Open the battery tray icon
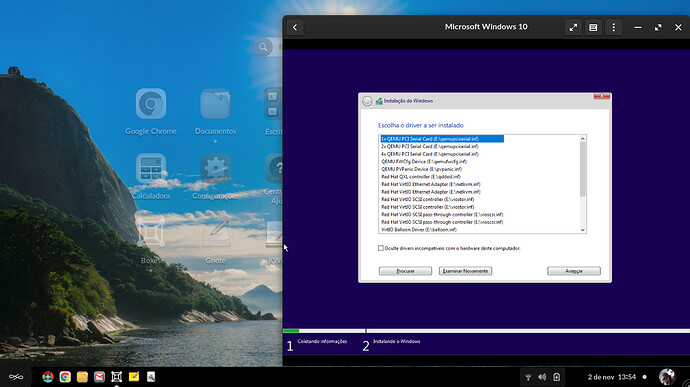 tap(557, 377)
